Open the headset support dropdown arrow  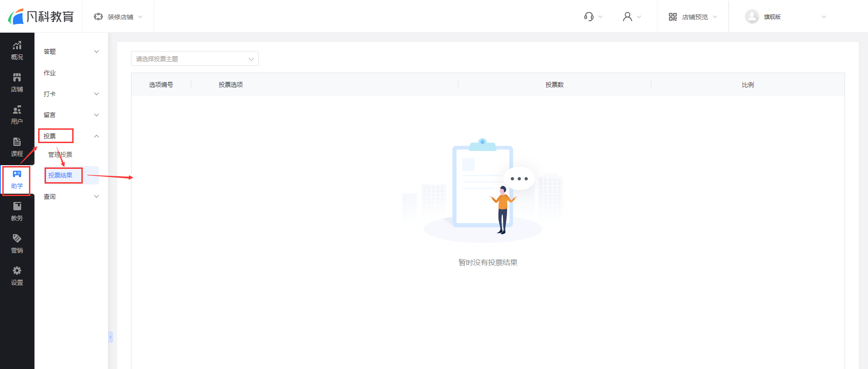pos(600,17)
